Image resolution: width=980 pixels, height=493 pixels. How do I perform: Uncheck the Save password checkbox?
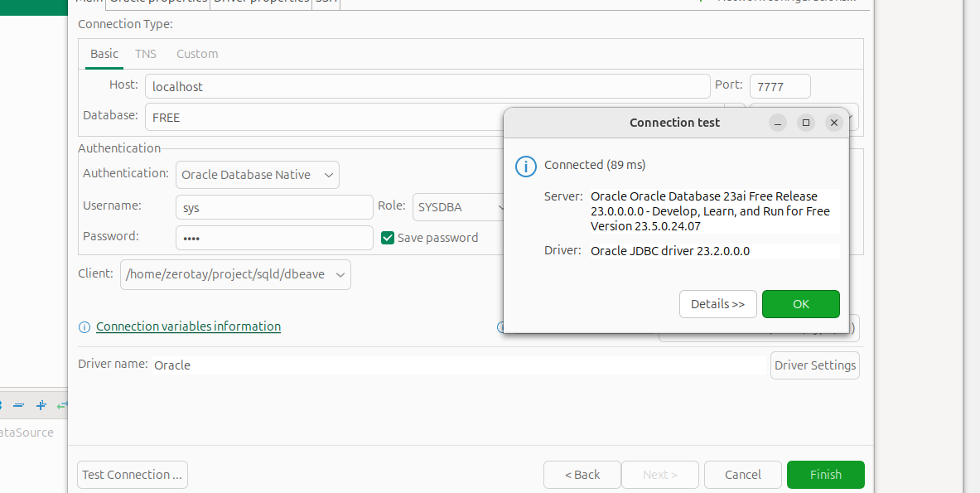pyautogui.click(x=388, y=238)
